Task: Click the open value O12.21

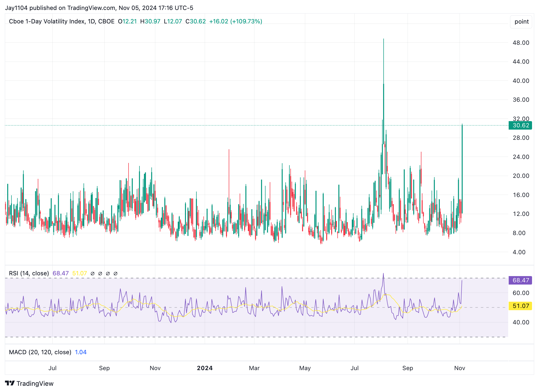Action: pyautogui.click(x=127, y=21)
